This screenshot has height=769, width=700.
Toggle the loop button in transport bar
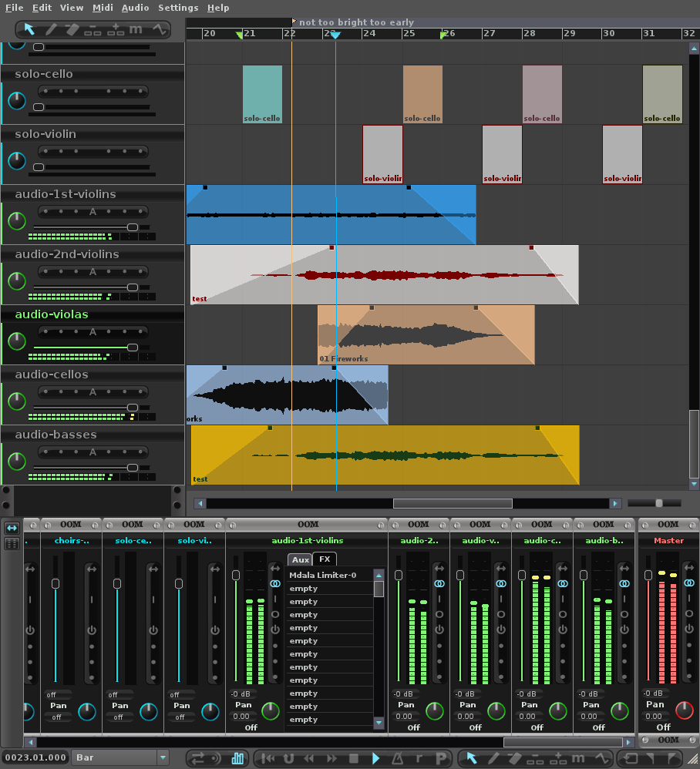click(288, 758)
